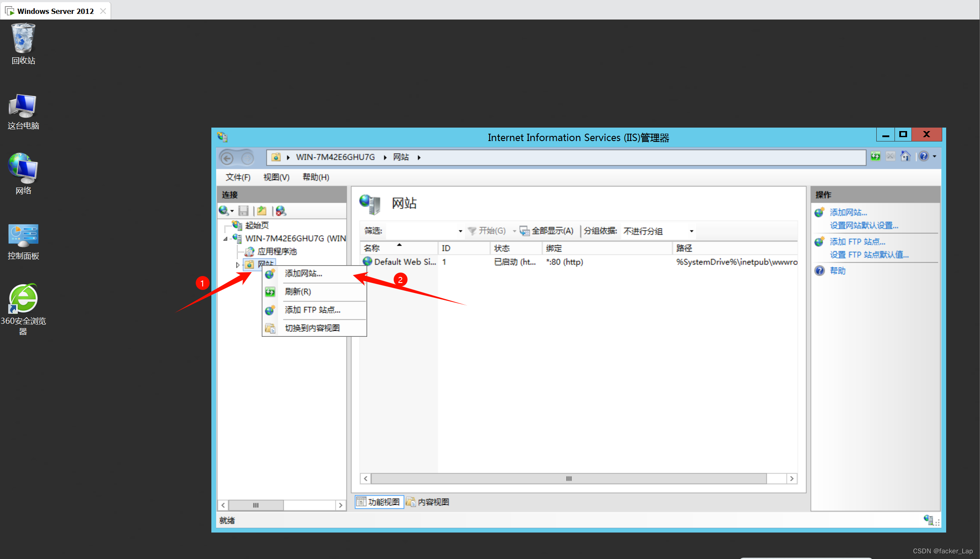The width and height of the screenshot is (980, 559).
Task: Click the back navigation arrow button
Action: coord(227,158)
